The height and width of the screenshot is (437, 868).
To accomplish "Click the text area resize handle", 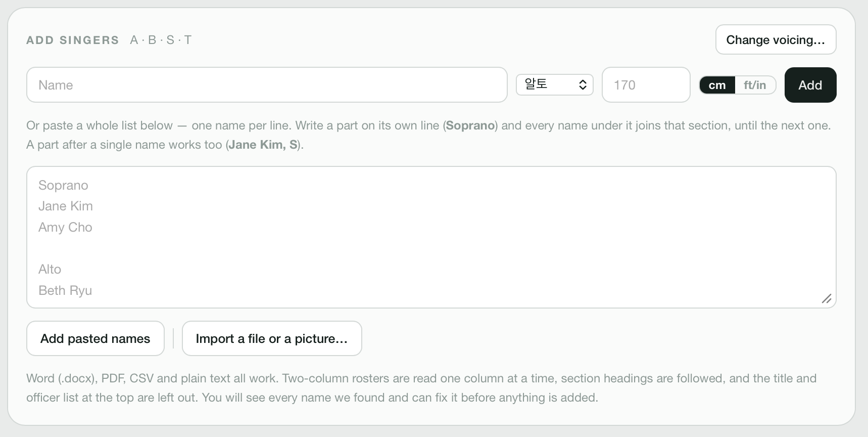I will 827,298.
